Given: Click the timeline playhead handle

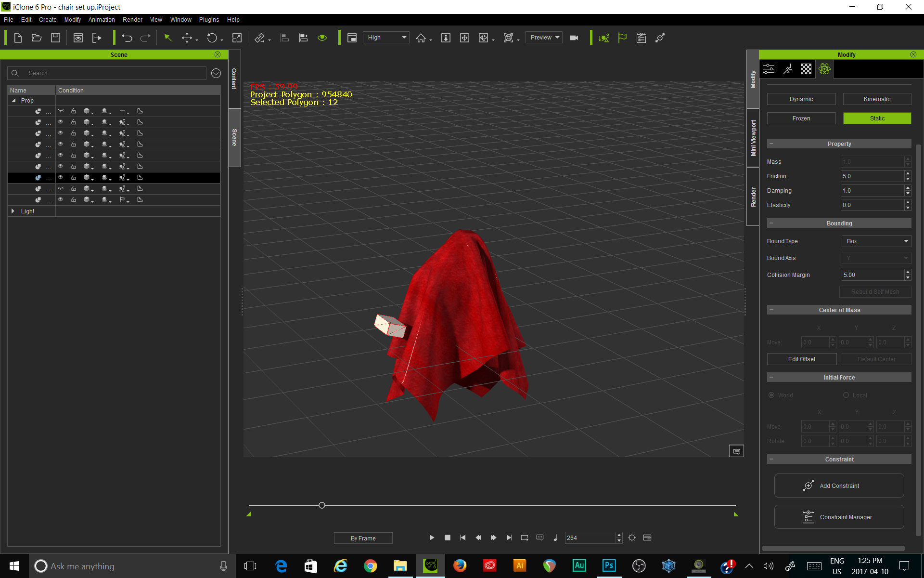Looking at the screenshot, I should coord(322,505).
